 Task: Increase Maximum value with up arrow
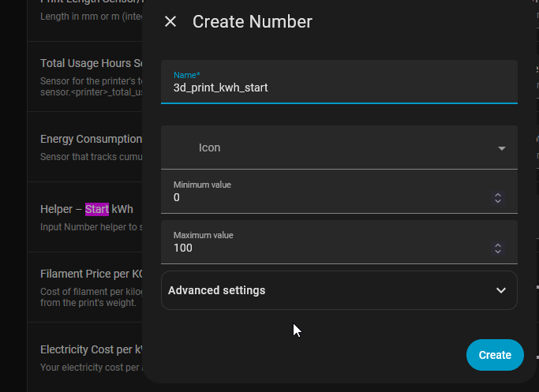498,245
